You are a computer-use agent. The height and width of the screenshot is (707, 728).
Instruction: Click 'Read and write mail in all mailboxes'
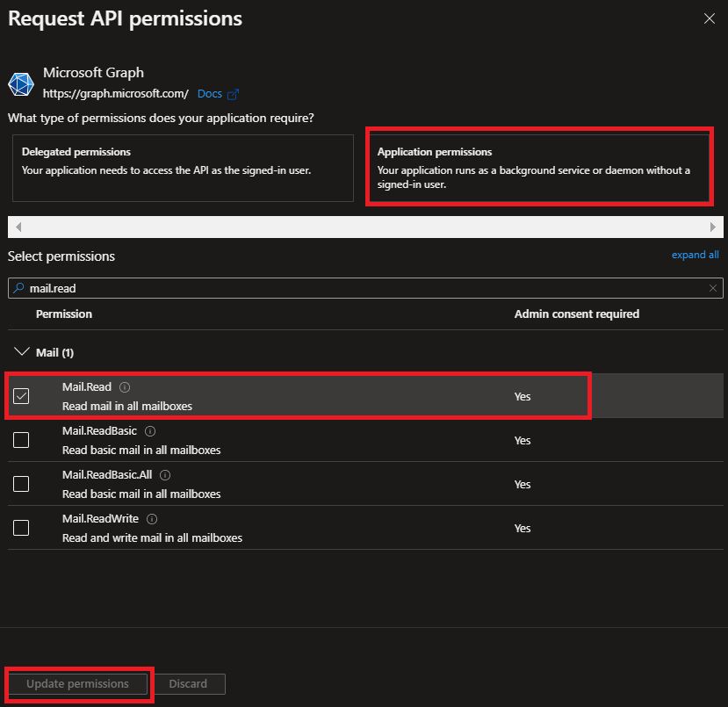click(x=152, y=538)
